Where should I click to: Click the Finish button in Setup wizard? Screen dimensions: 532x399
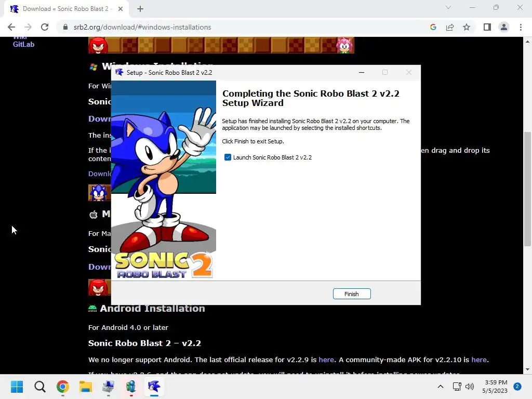pos(352,294)
